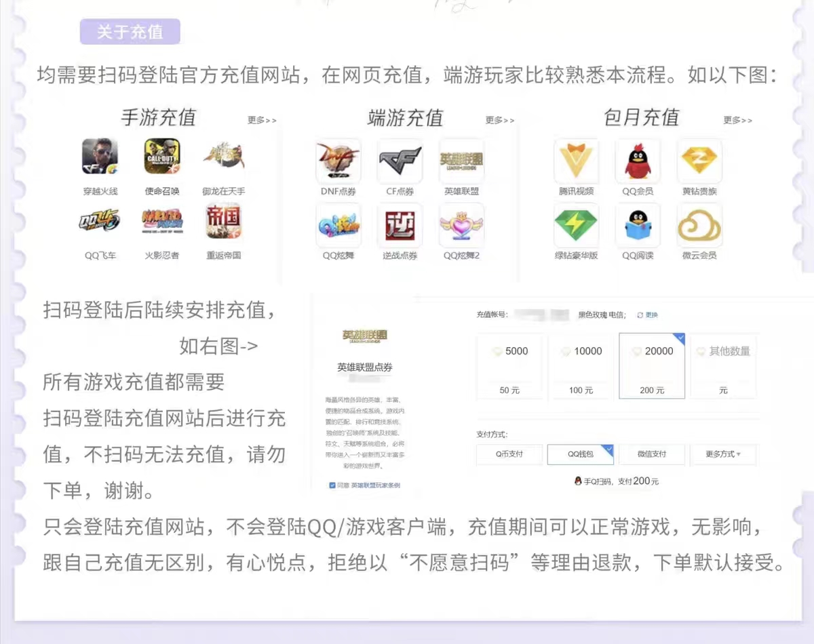This screenshot has width=814, height=644.
Task: Toggle the 同意 agreement checkbox
Action: click(332, 485)
